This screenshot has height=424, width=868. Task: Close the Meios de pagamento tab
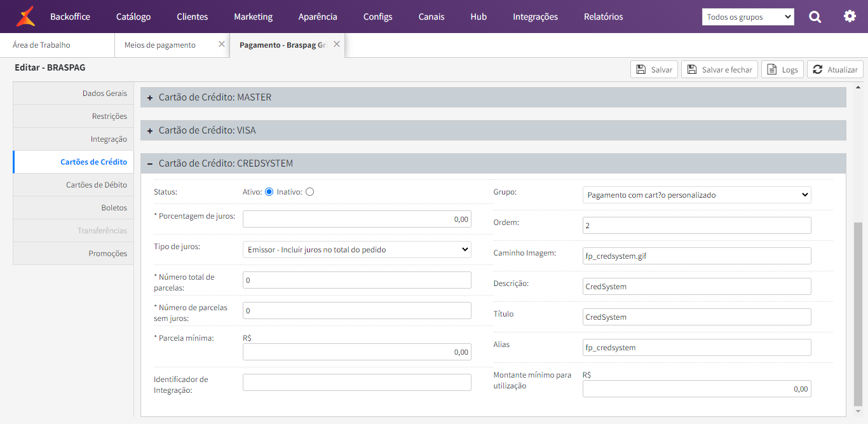pyautogui.click(x=221, y=44)
